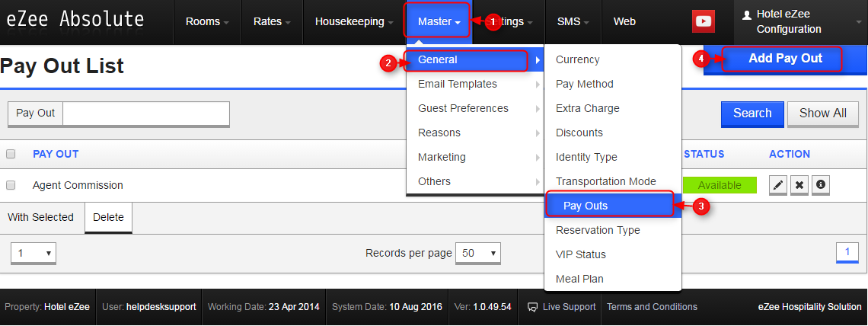Click the Available status badge
This screenshot has height=326, width=868.
720,185
